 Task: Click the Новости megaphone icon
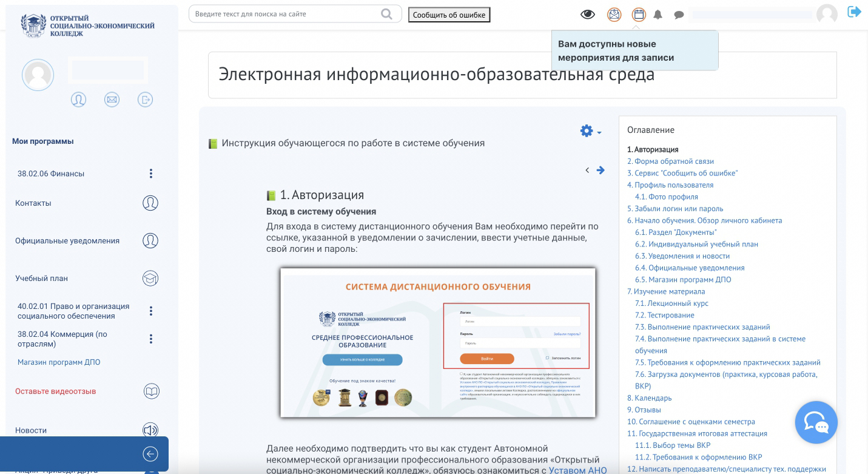pos(150,430)
